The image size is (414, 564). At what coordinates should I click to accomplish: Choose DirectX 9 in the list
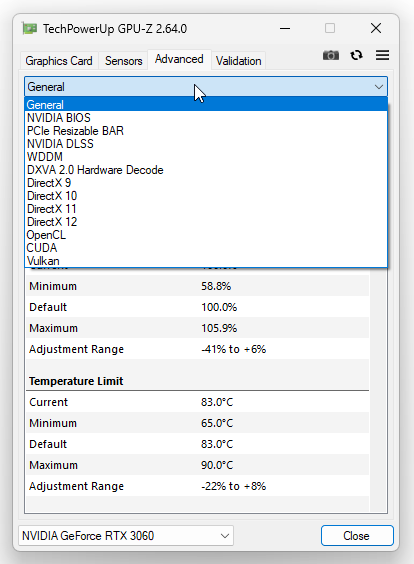(206, 183)
